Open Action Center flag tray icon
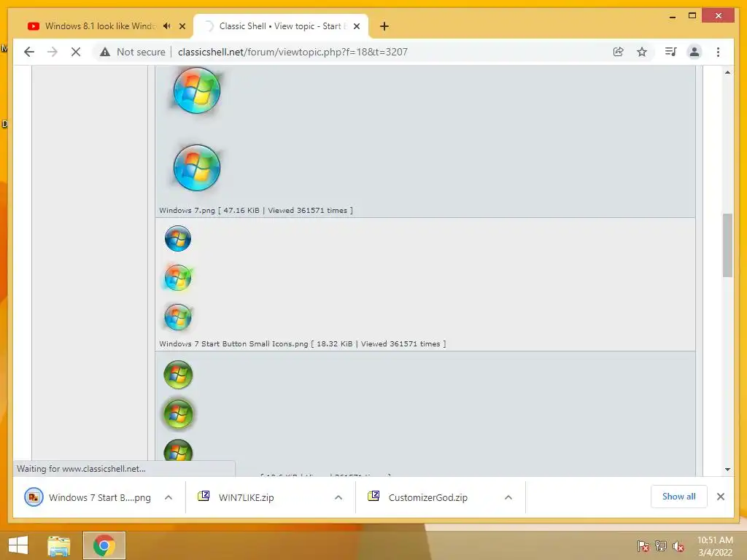 643,546
